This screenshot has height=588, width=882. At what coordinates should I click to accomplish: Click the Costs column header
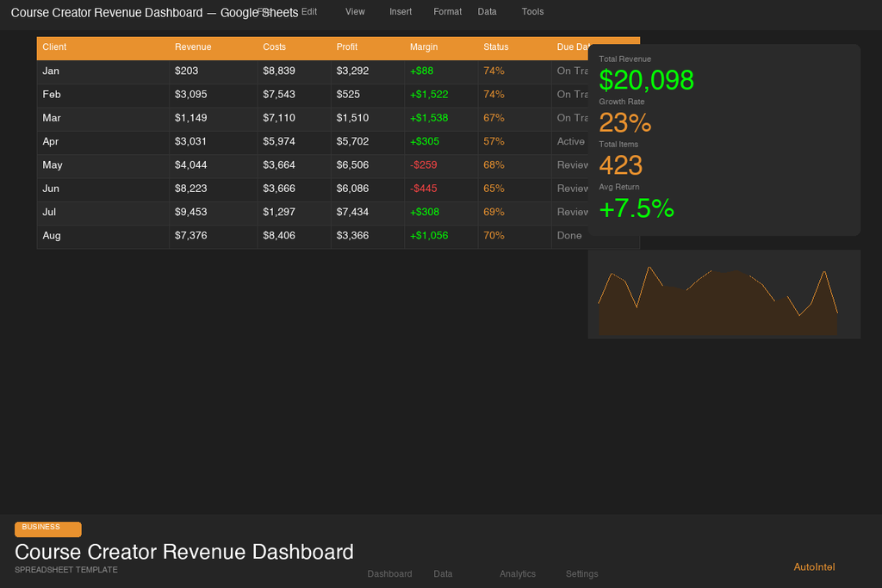[295, 47]
